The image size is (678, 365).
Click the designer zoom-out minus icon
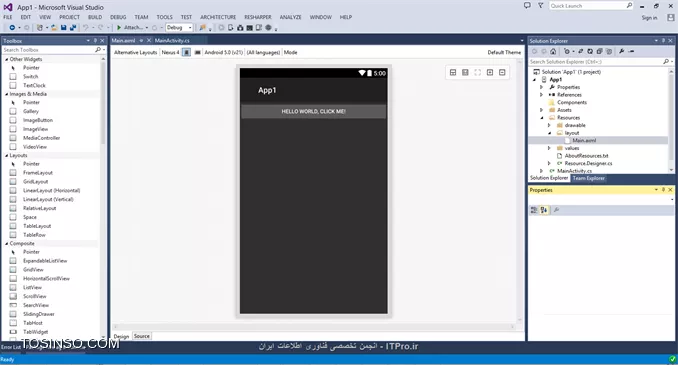502,72
